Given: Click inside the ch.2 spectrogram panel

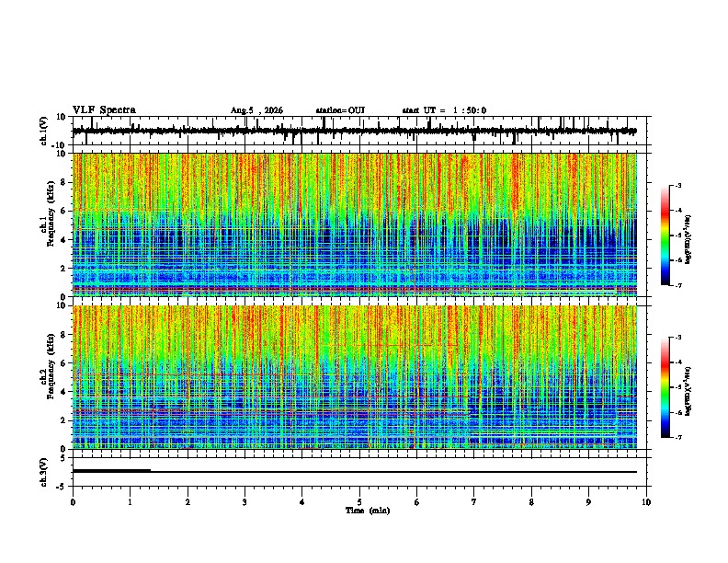Looking at the screenshot, I should (x=355, y=377).
